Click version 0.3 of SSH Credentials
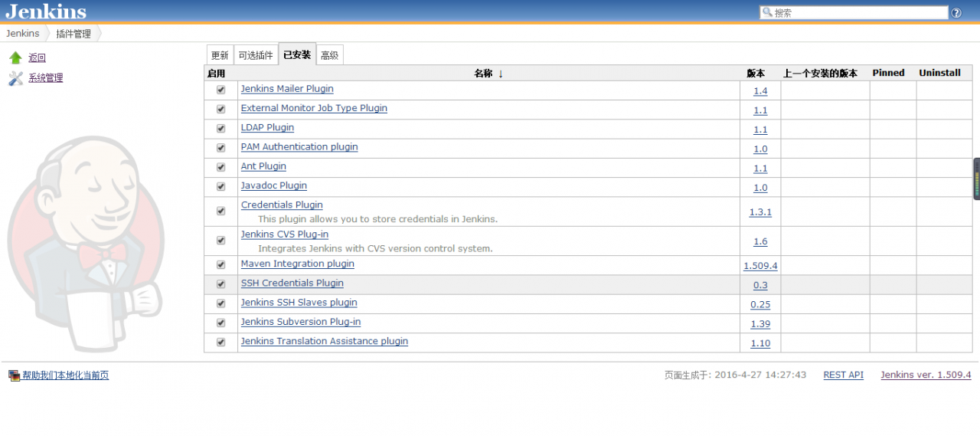The width and height of the screenshot is (980, 436). [760, 285]
